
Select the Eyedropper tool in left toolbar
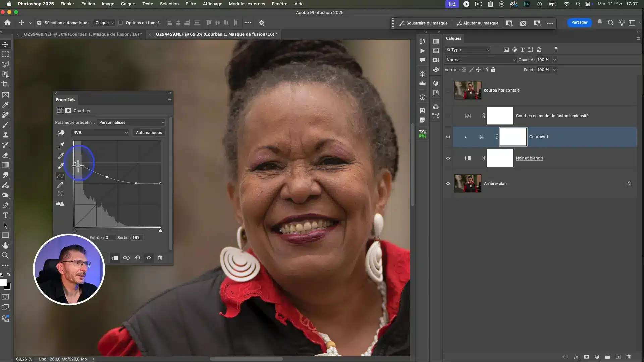click(5, 105)
